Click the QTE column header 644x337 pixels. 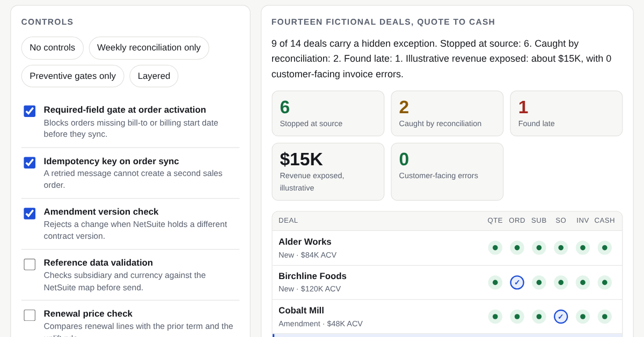(x=495, y=221)
